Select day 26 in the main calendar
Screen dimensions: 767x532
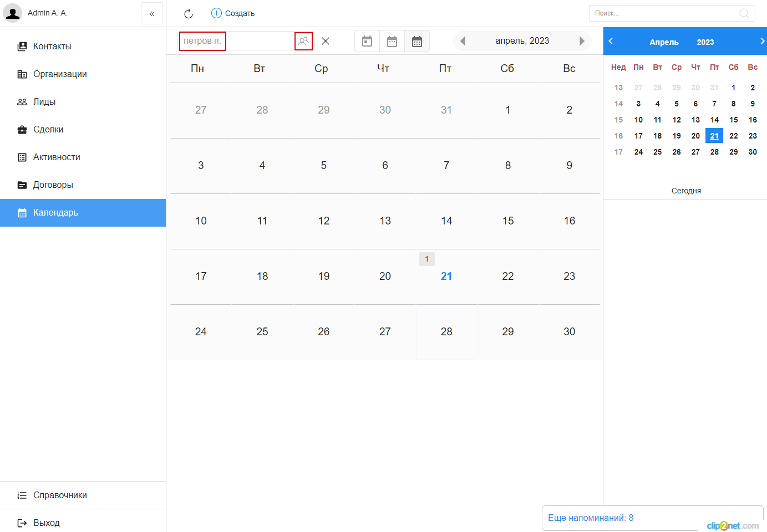324,332
